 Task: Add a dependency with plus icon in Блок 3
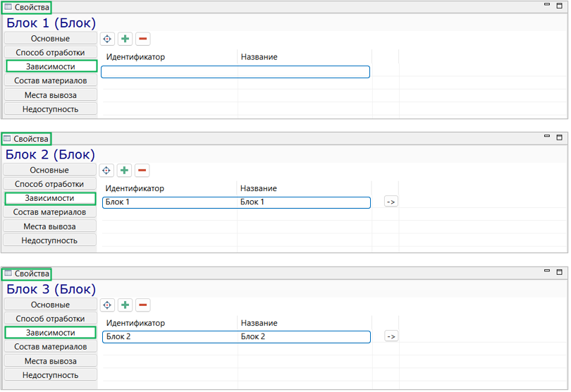125,305
